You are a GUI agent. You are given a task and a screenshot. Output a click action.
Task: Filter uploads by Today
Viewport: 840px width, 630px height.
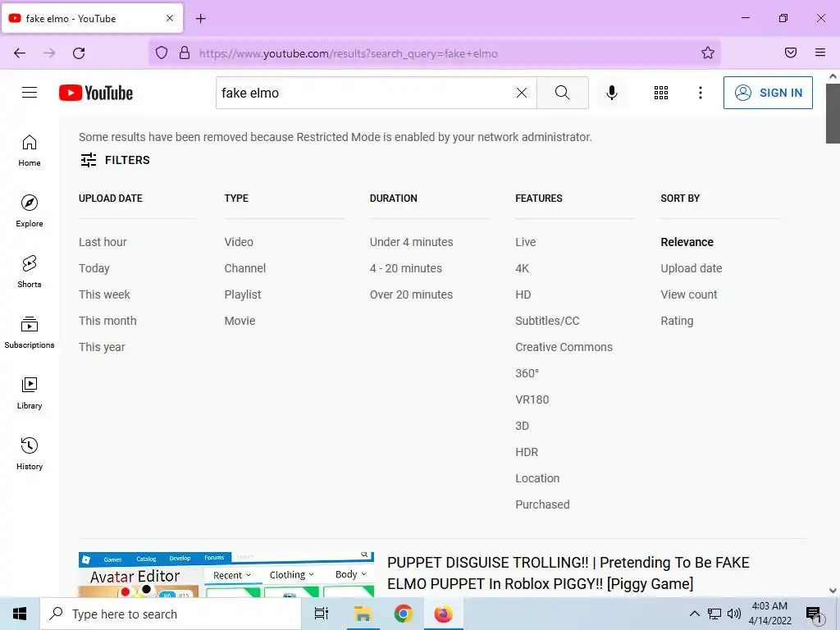tap(94, 268)
